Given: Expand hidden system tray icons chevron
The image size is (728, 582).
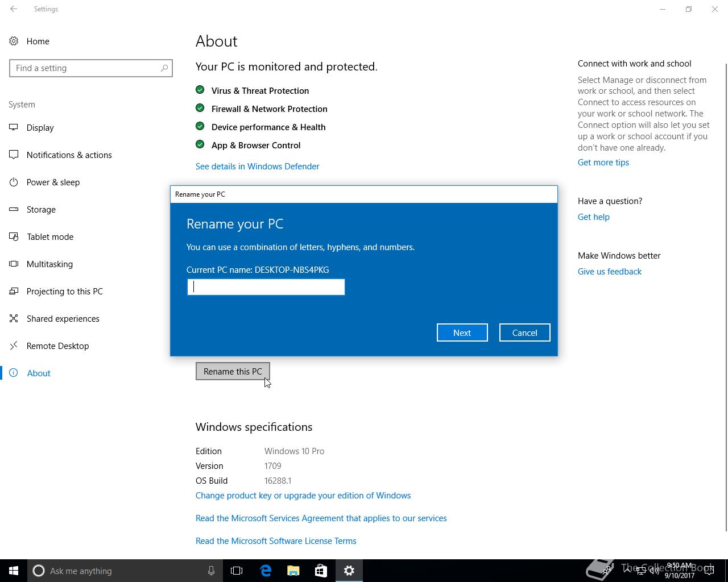Looking at the screenshot, I should 627,571.
